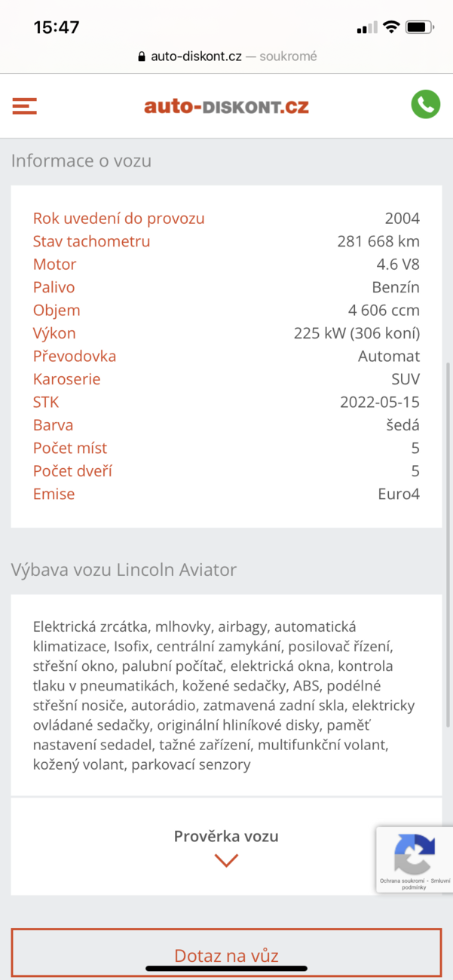Tap the Výbava vozu Lincoln Aviator heading
453x980 pixels.
tap(124, 570)
